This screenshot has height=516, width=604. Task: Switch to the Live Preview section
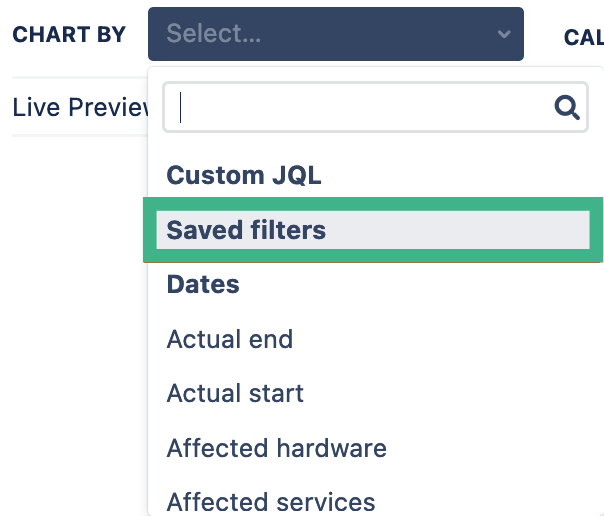[80, 107]
